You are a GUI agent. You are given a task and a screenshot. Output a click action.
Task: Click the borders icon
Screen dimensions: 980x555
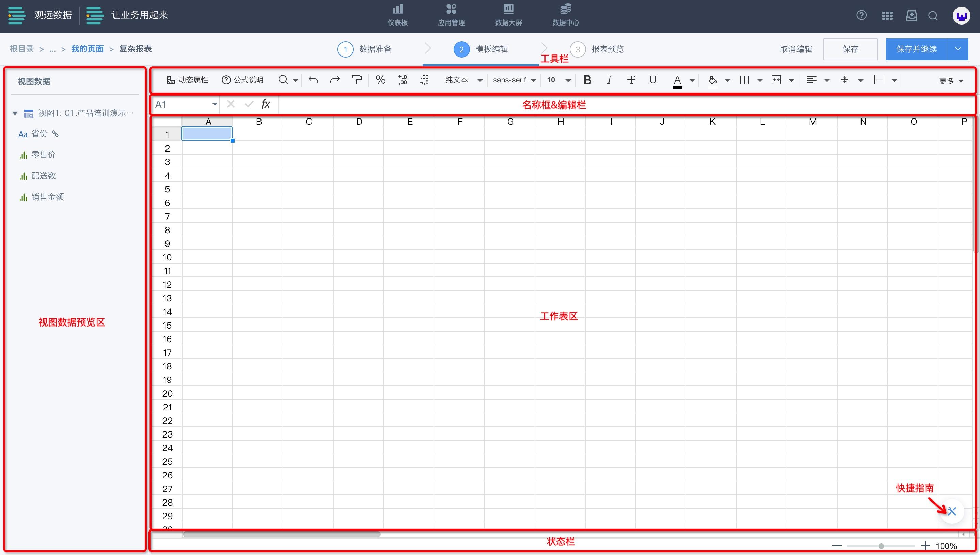[x=744, y=80]
